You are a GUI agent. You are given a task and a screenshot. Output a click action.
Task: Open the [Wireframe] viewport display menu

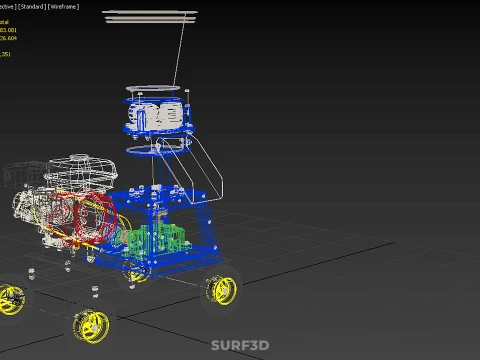63,7
